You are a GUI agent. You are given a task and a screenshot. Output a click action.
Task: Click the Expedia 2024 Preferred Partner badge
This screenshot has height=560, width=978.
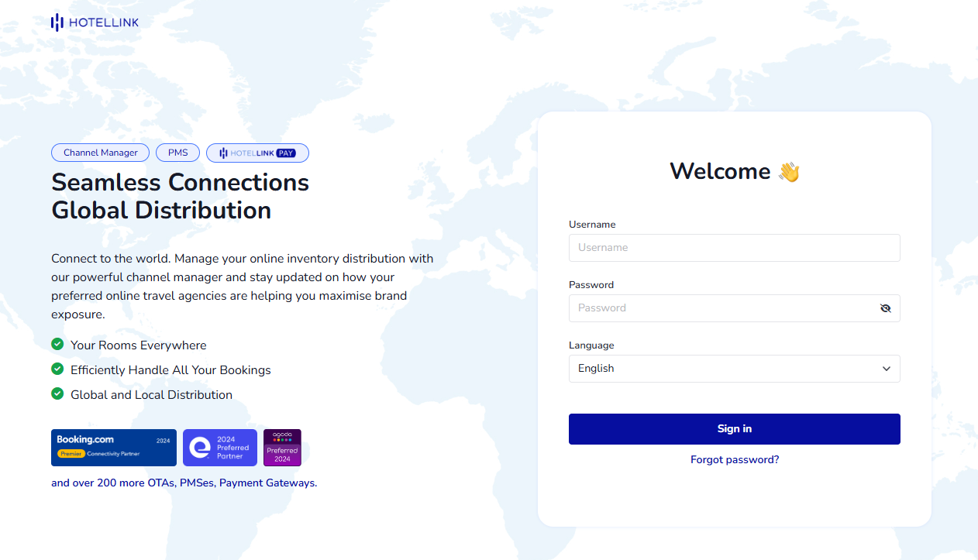click(219, 447)
